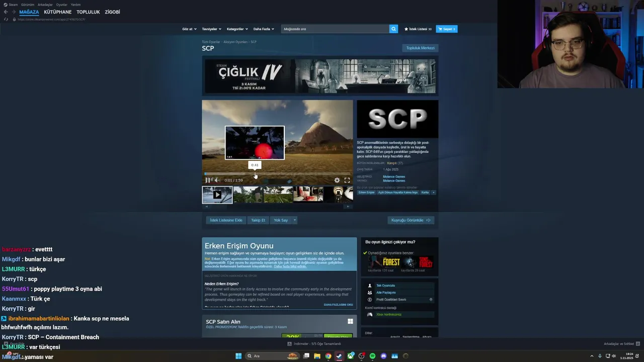
Task: Reload the page with the refresh icon
Action: click(6, 19)
